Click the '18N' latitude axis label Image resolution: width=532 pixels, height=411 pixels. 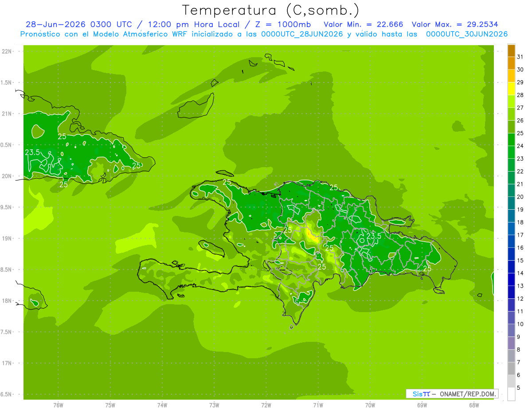click(x=7, y=301)
